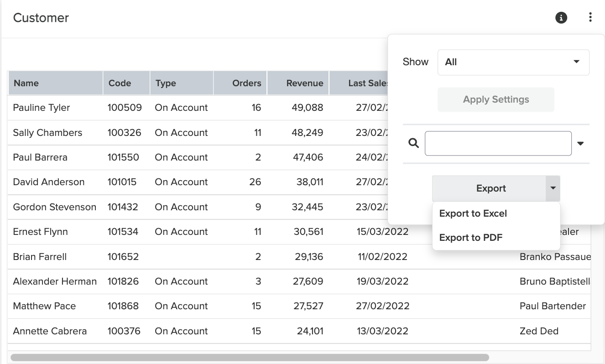Click last sales date 13/03/2022

click(382, 331)
